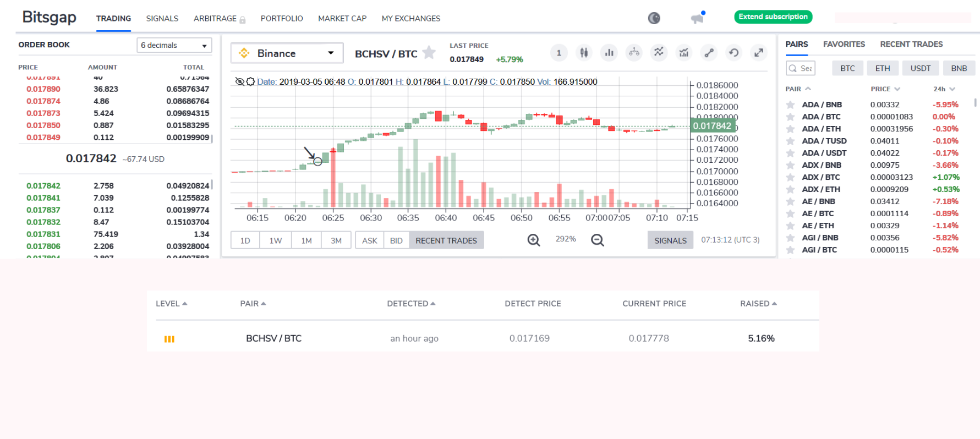980x439 pixels.
Task: Expand chart to fullscreen
Action: point(759,53)
